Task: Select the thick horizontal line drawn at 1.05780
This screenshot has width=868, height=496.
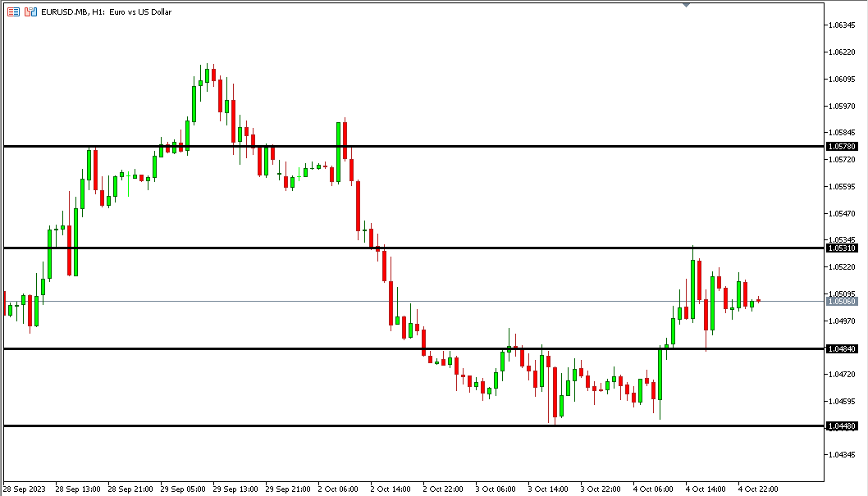Action: click(414, 147)
